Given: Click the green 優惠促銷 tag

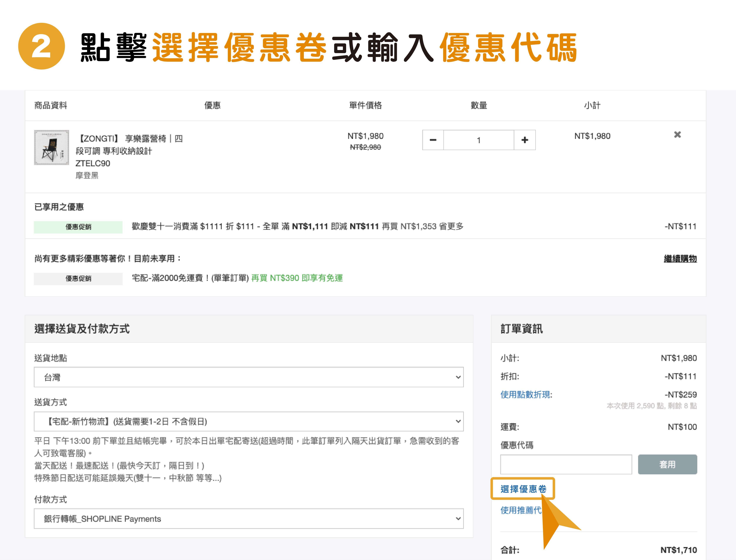Looking at the screenshot, I should pyautogui.click(x=78, y=227).
